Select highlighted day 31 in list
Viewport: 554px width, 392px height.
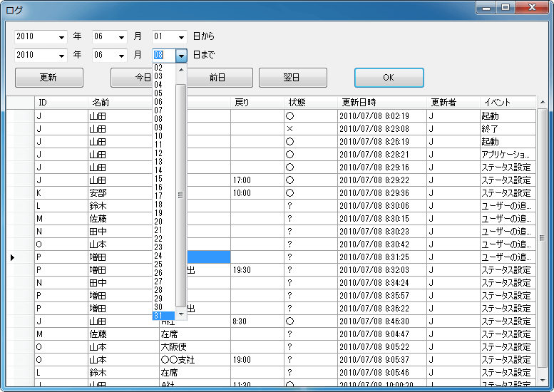(163, 316)
